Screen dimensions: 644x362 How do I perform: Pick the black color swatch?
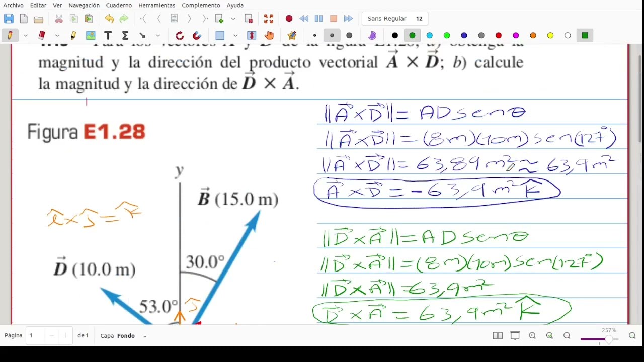(395, 35)
